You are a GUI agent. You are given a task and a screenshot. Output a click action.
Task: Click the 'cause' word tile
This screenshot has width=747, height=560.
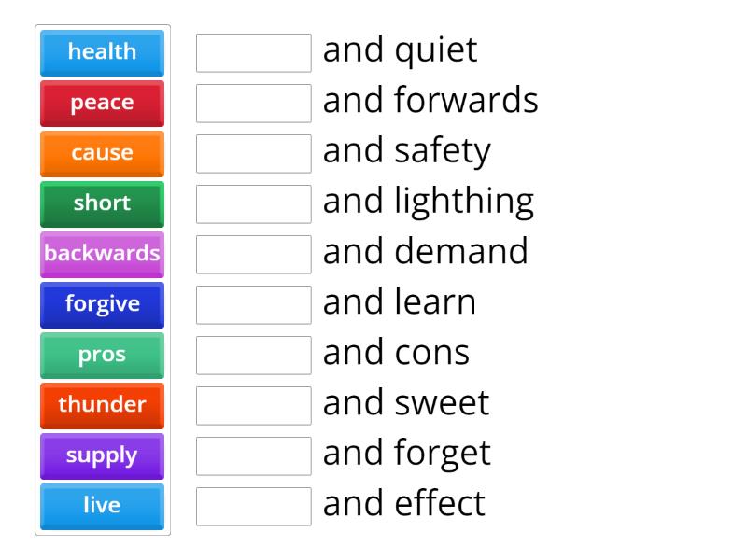tap(102, 153)
